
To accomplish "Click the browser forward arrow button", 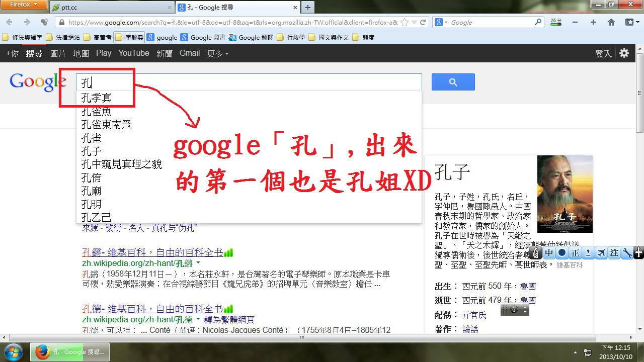I will coord(27,22).
